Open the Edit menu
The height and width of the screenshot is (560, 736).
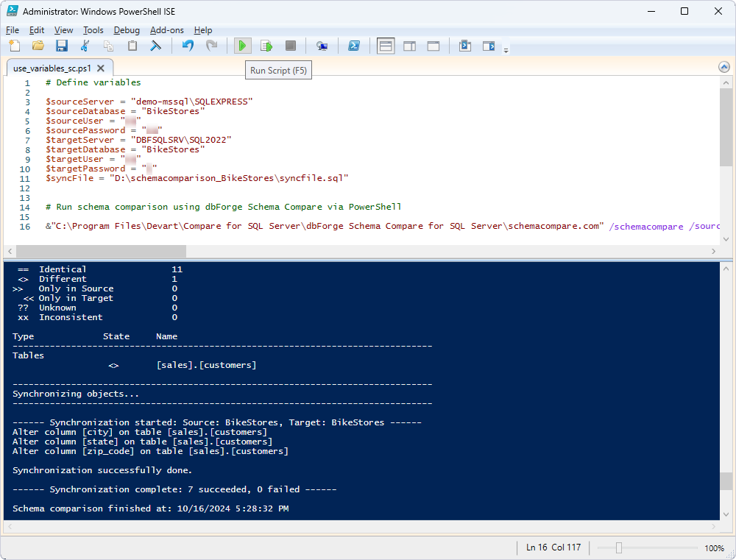click(x=37, y=30)
